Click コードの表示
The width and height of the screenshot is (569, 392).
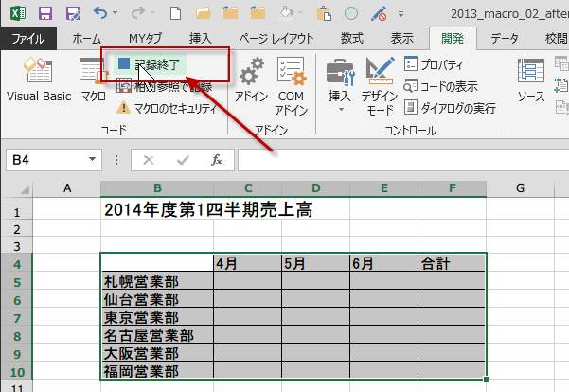[x=440, y=86]
